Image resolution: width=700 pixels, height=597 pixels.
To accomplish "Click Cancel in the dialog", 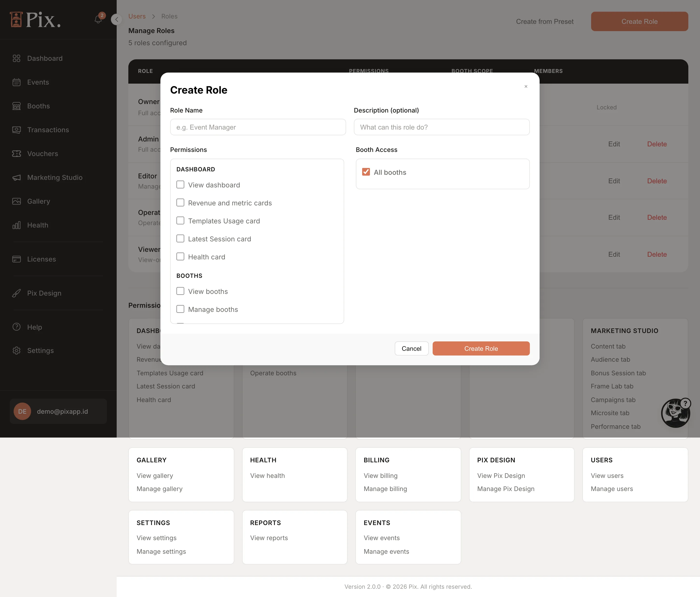I will pos(411,348).
